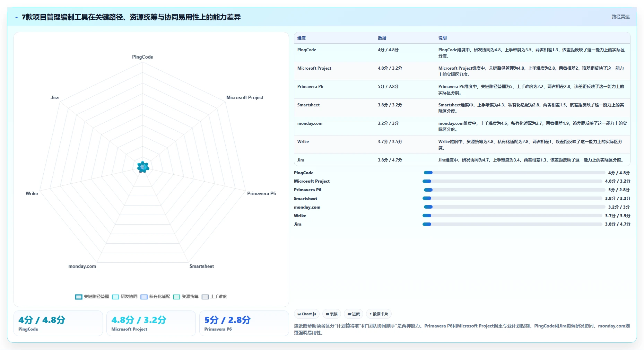Click the Wrike progress bar
The height and width of the screenshot is (350, 644).
tap(512, 216)
